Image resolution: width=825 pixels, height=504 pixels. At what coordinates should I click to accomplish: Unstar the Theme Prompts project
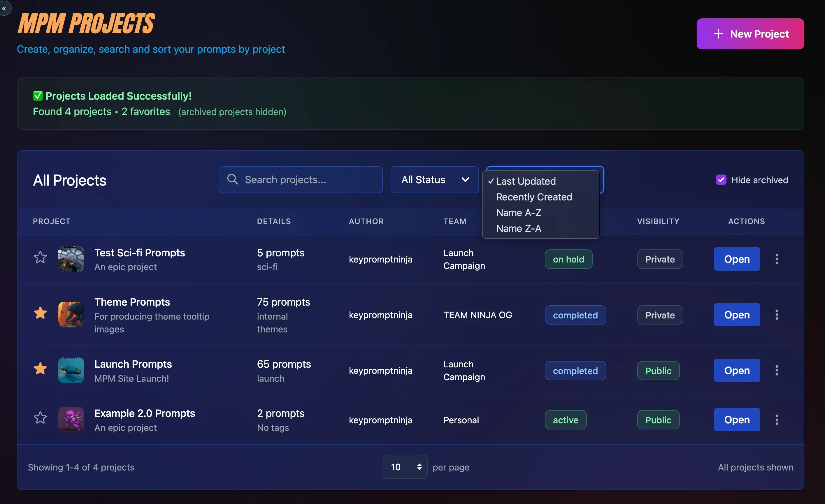pyautogui.click(x=40, y=313)
